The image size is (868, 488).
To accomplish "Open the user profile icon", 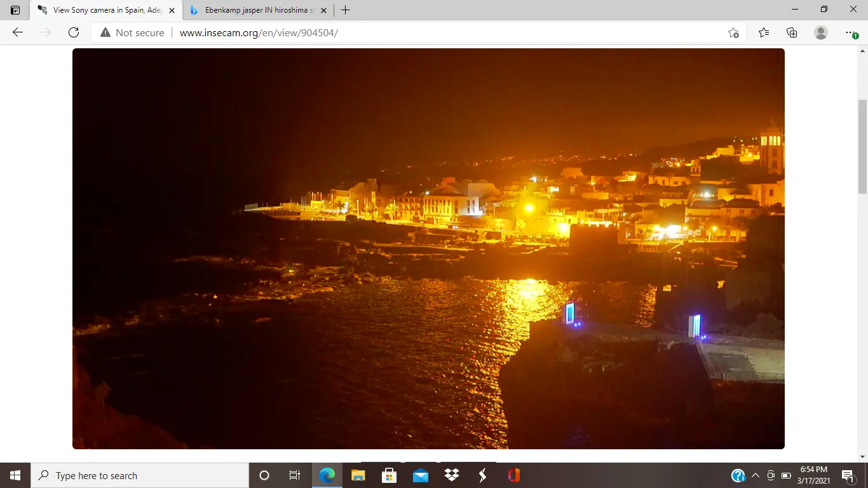I will 821,32.
